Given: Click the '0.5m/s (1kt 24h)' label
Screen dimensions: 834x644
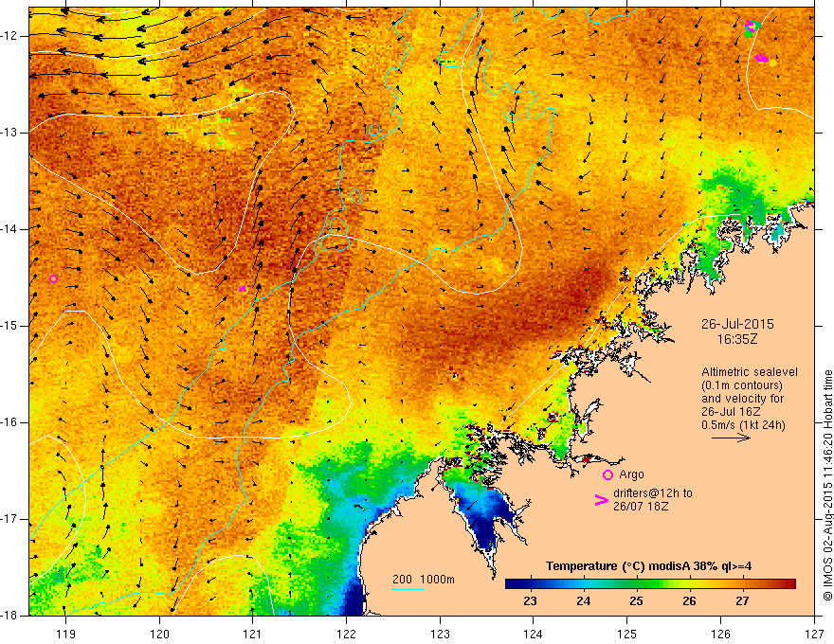Looking at the screenshot, I should pos(743,425).
